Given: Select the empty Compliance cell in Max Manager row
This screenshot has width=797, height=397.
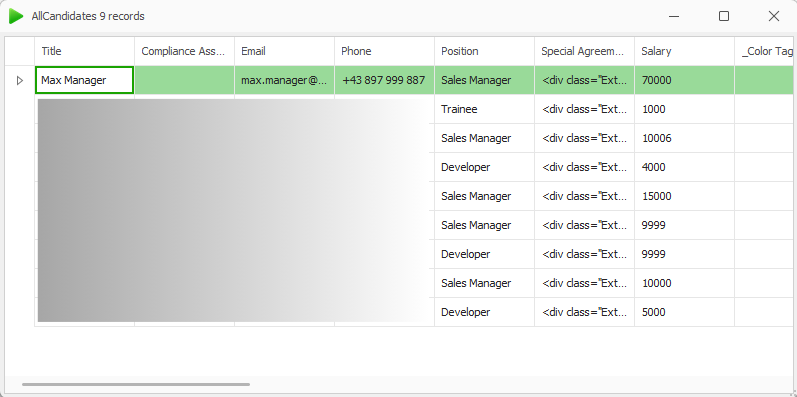Looking at the screenshot, I should pyautogui.click(x=185, y=80).
